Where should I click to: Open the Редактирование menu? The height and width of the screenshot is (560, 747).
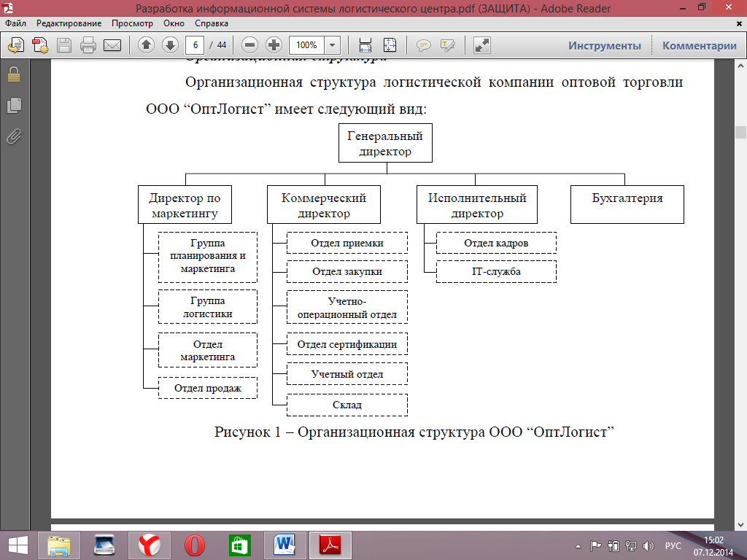(69, 23)
